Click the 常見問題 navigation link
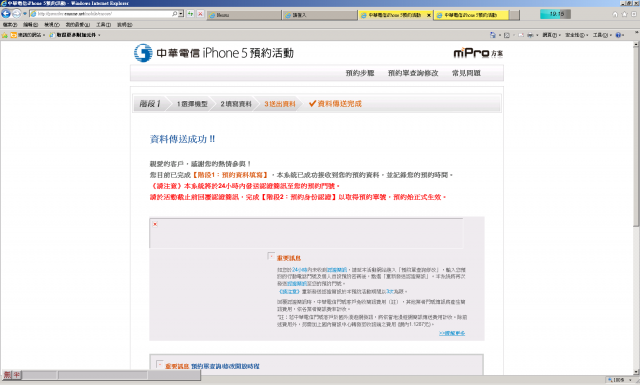 pos(466,73)
